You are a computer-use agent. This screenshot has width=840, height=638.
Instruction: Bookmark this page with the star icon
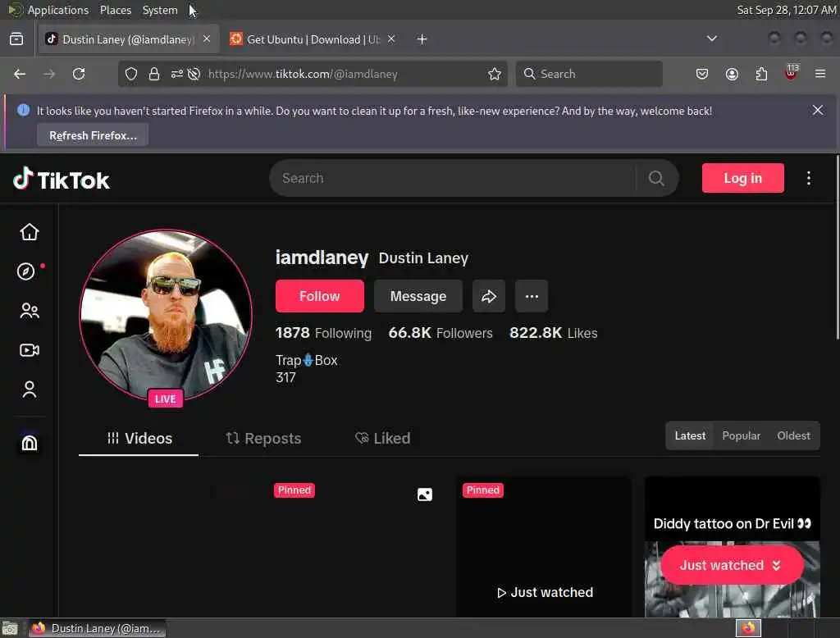pos(495,74)
